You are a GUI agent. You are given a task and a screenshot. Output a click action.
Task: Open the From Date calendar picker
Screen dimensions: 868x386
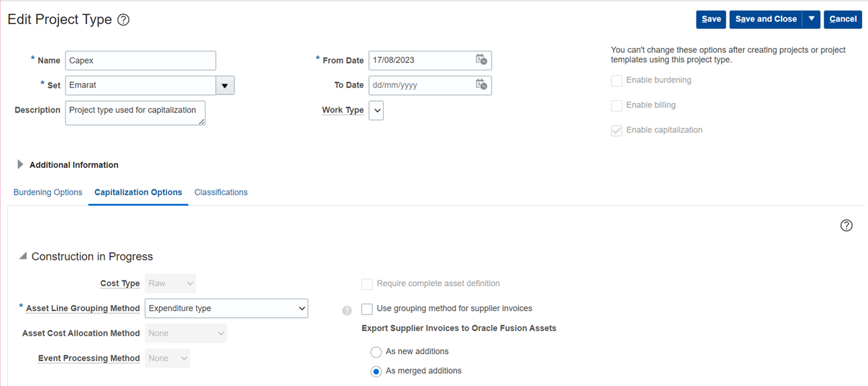tap(482, 60)
